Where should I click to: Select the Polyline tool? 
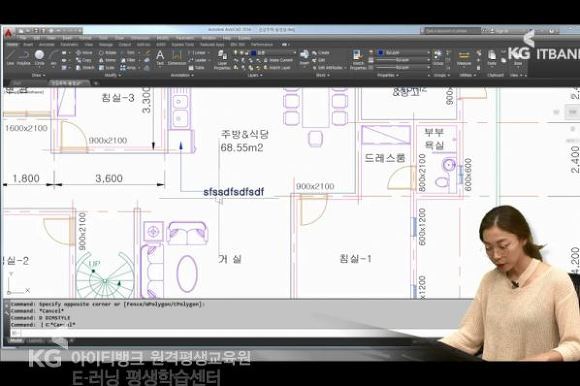24,57
